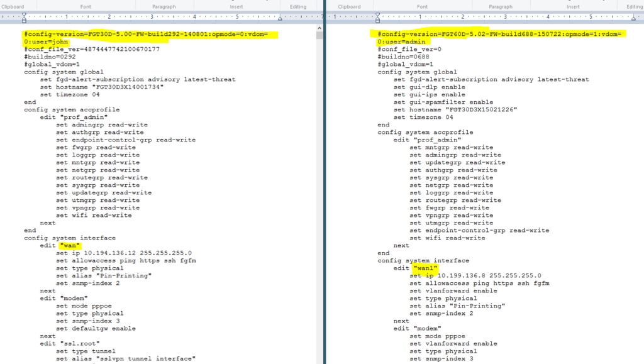The height and width of the screenshot is (364, 644).
Task: Click "set wifi read-write" in the right document
Action: [x=447, y=238]
